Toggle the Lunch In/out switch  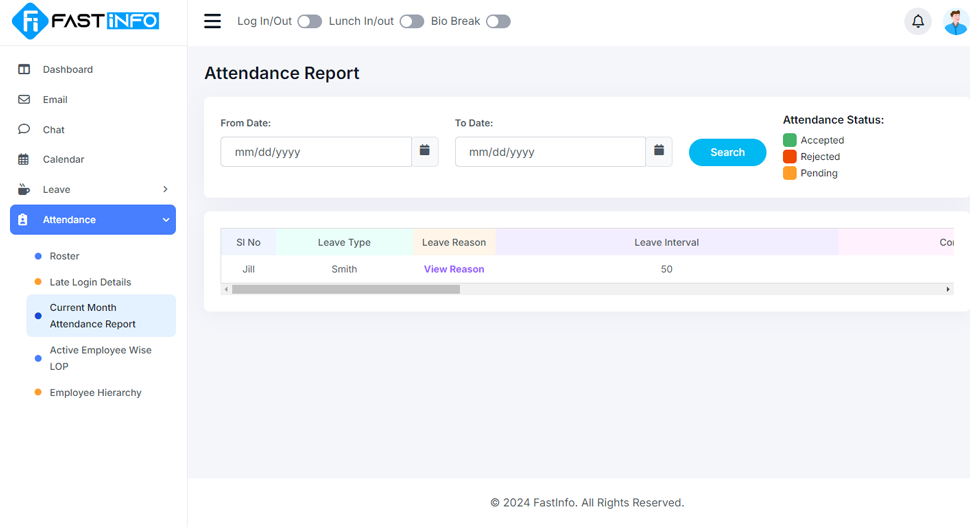pos(411,21)
